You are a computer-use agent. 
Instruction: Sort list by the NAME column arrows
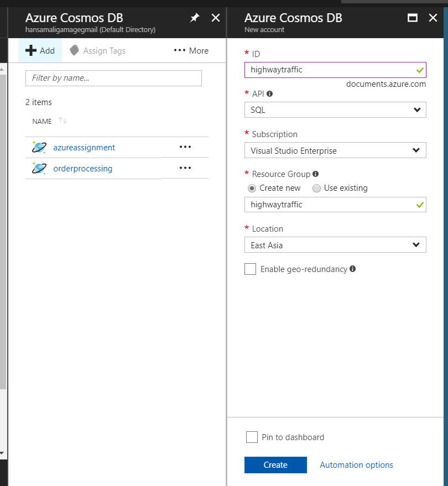click(x=63, y=121)
